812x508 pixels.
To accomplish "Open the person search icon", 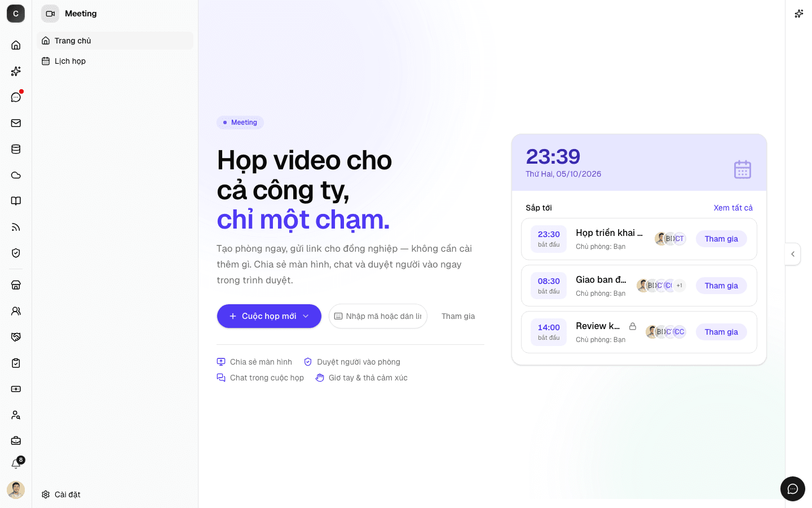I will pos(16,415).
